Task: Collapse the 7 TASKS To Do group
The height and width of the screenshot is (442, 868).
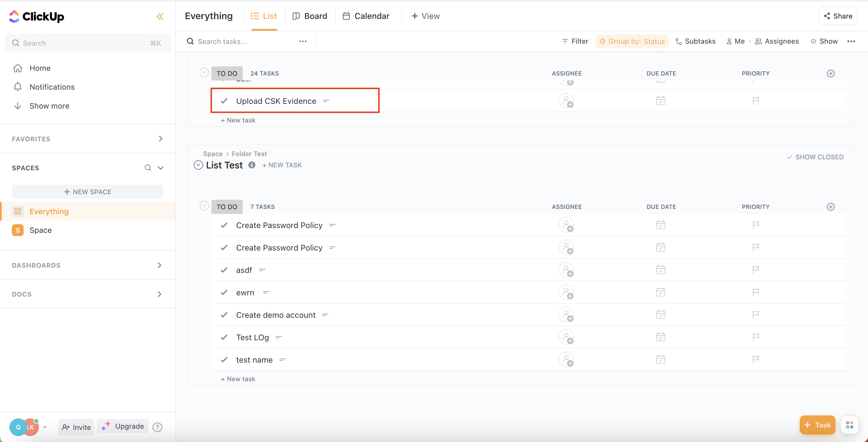Action: pyautogui.click(x=204, y=206)
